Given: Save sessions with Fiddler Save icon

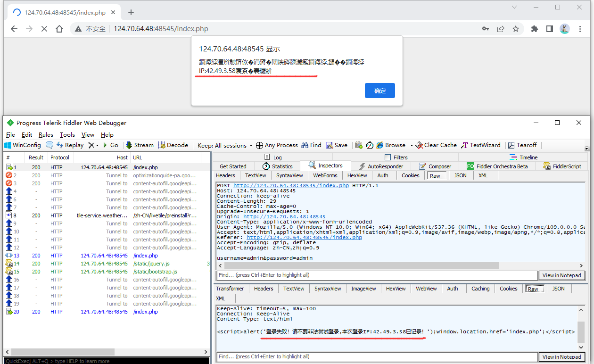Looking at the screenshot, I should click(x=337, y=145).
